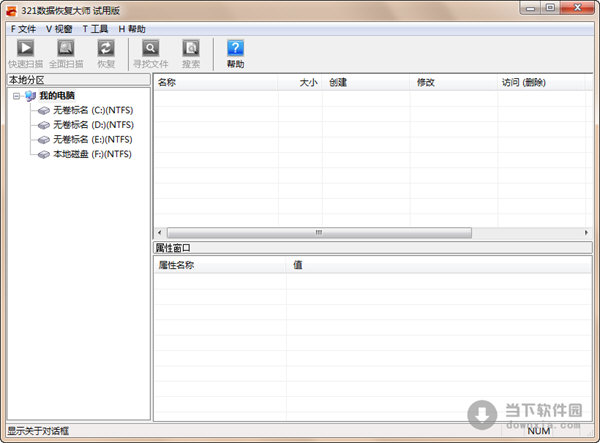Close the 321数据恢复大师 window
Screen dimensions: 600x443
pos(577,8)
